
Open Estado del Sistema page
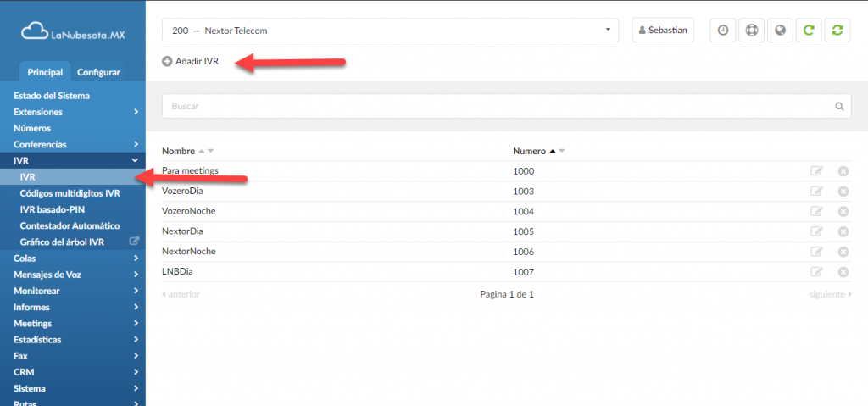click(52, 96)
